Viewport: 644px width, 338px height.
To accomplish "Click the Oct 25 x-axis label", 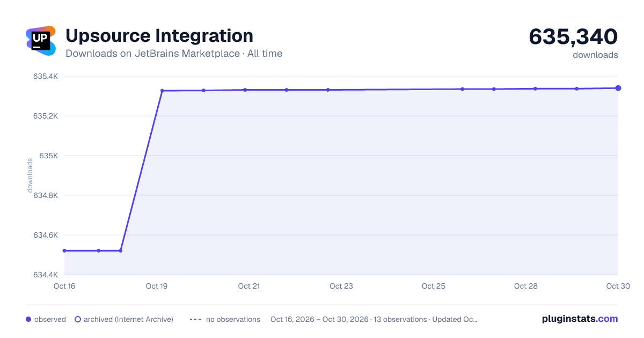I will click(x=434, y=286).
